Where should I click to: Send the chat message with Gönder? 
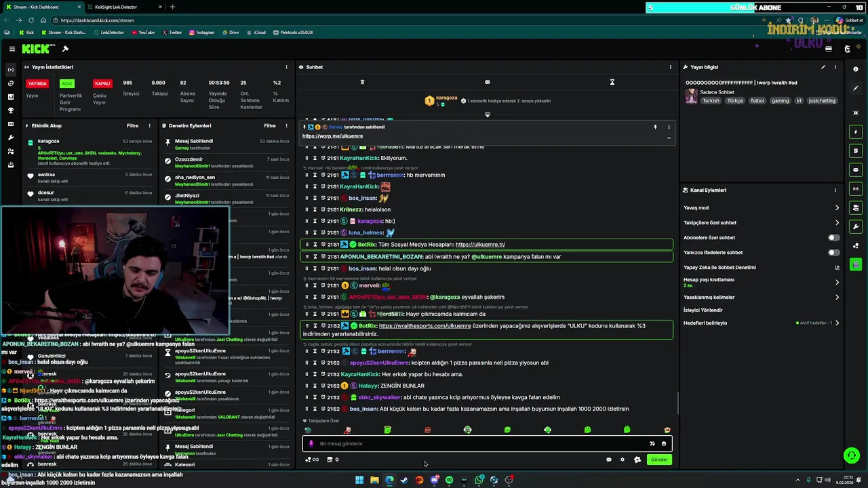659,460
